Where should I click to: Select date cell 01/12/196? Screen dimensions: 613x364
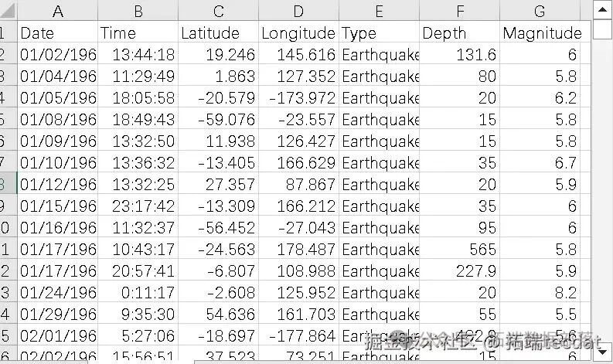point(57,184)
